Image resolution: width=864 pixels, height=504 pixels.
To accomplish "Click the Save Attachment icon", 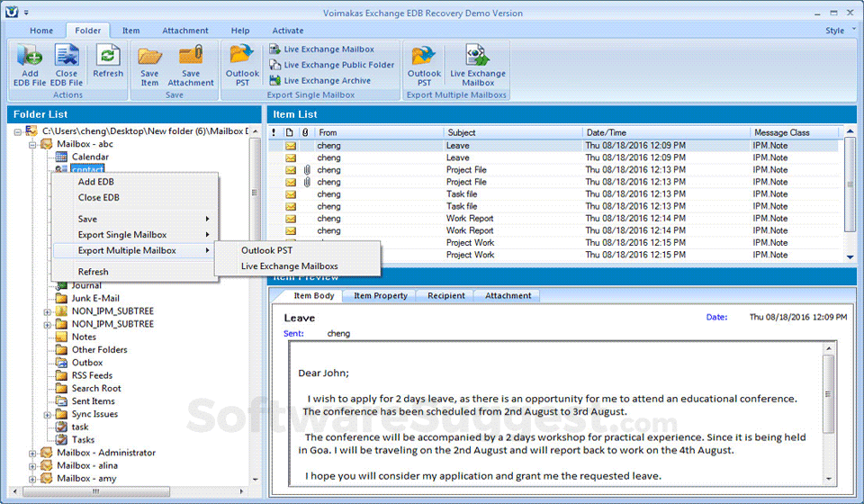I will (x=191, y=66).
